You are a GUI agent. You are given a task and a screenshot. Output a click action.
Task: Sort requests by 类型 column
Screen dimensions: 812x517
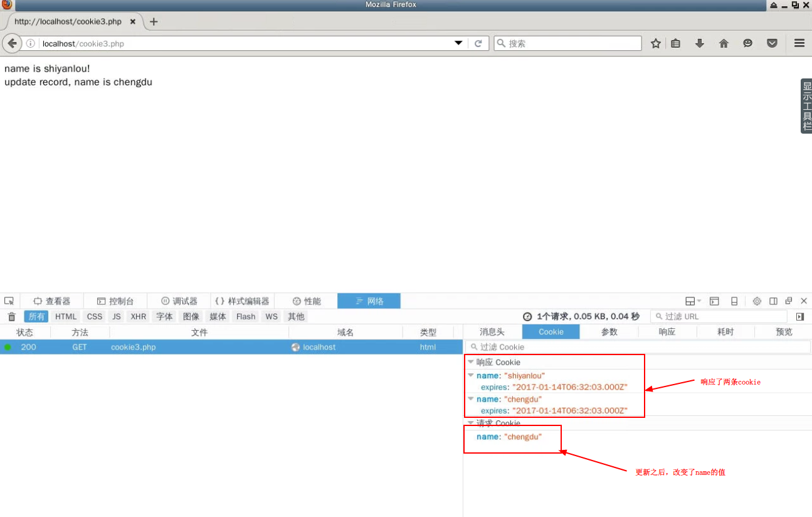click(428, 333)
